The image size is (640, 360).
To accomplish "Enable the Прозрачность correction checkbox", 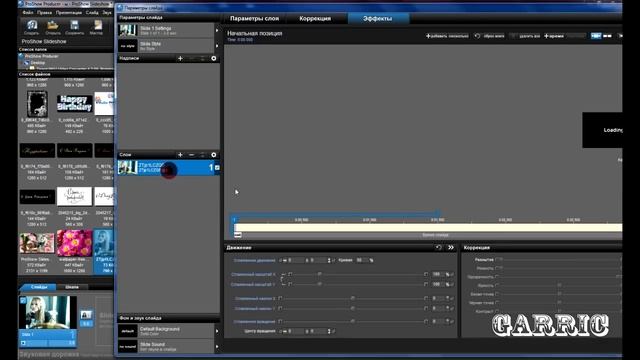I will (x=498, y=276).
